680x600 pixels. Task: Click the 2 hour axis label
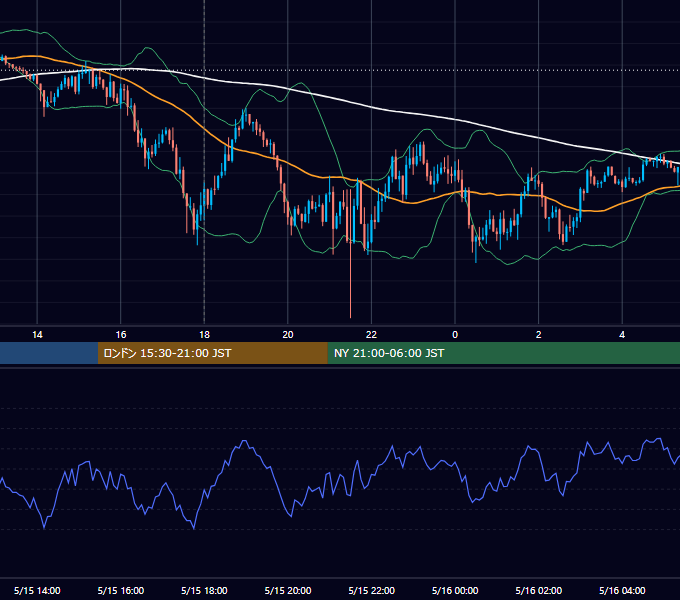click(x=539, y=335)
